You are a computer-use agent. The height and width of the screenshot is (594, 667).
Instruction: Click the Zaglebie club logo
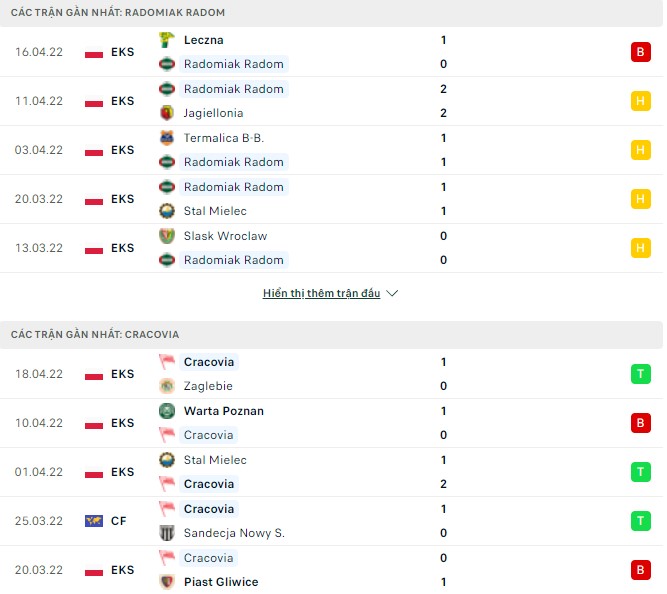(167, 386)
